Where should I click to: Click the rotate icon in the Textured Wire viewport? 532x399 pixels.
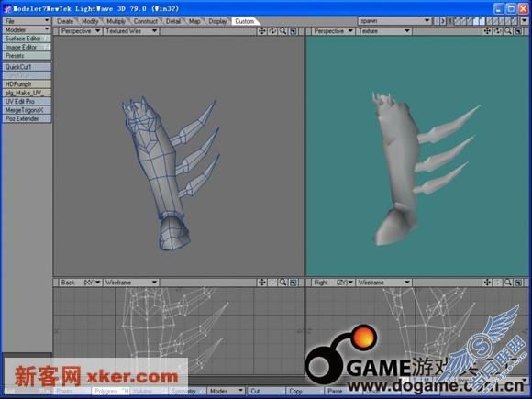pyautogui.click(x=272, y=31)
